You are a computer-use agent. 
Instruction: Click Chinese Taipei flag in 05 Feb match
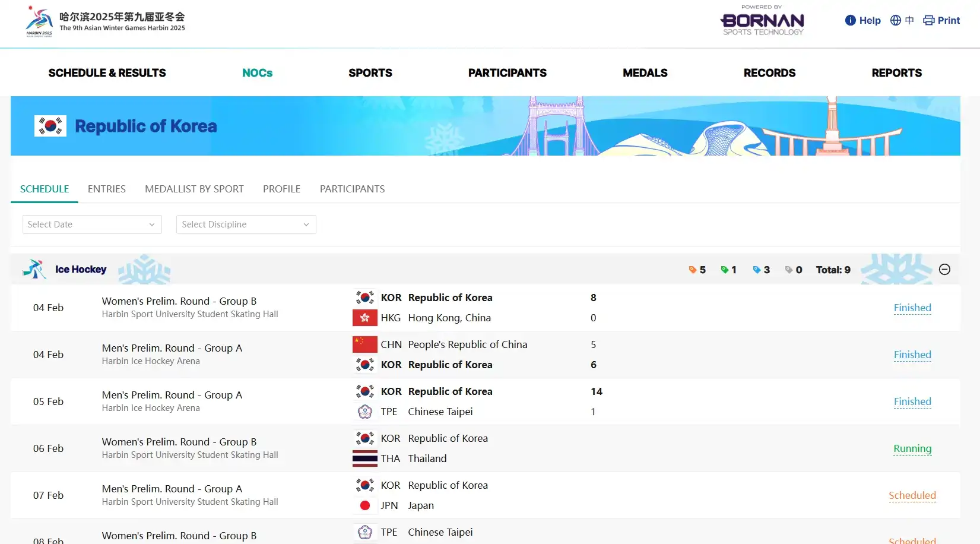(x=364, y=412)
